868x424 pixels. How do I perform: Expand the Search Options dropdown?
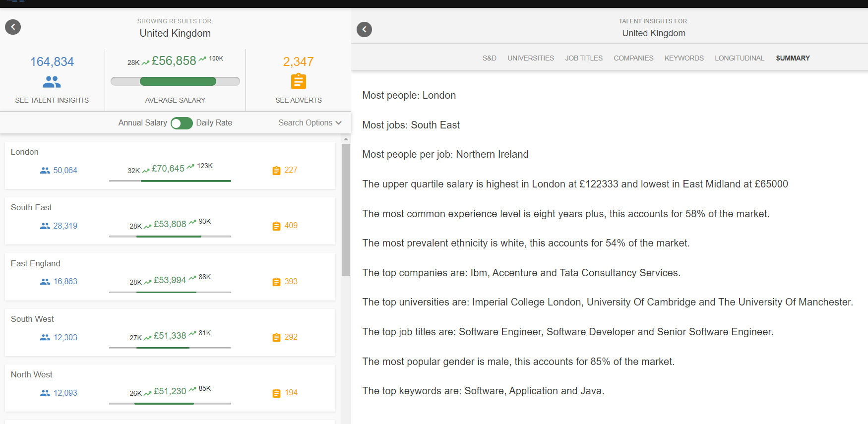coord(310,123)
